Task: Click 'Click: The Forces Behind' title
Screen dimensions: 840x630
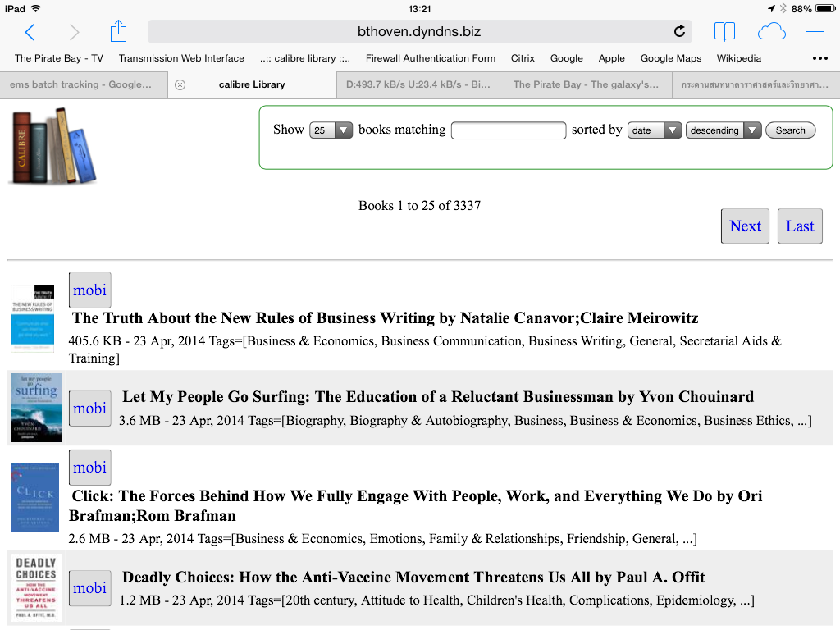Action: pyautogui.click(x=416, y=505)
